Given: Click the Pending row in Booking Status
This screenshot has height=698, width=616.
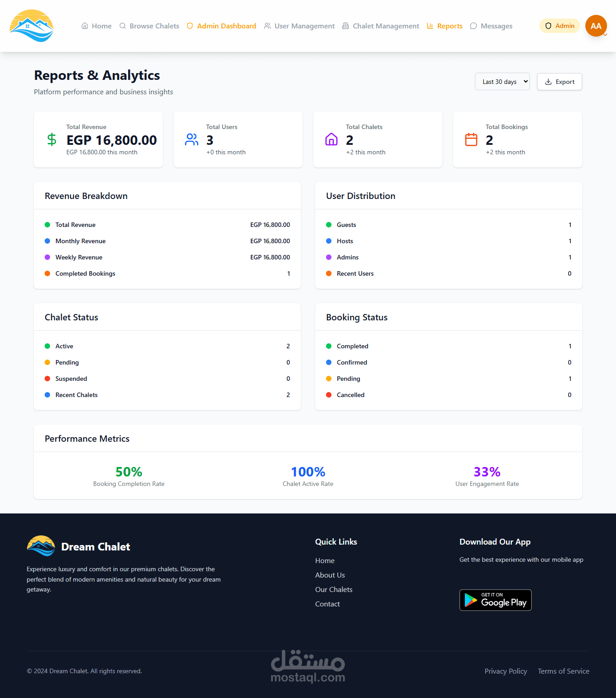Looking at the screenshot, I should click(449, 379).
